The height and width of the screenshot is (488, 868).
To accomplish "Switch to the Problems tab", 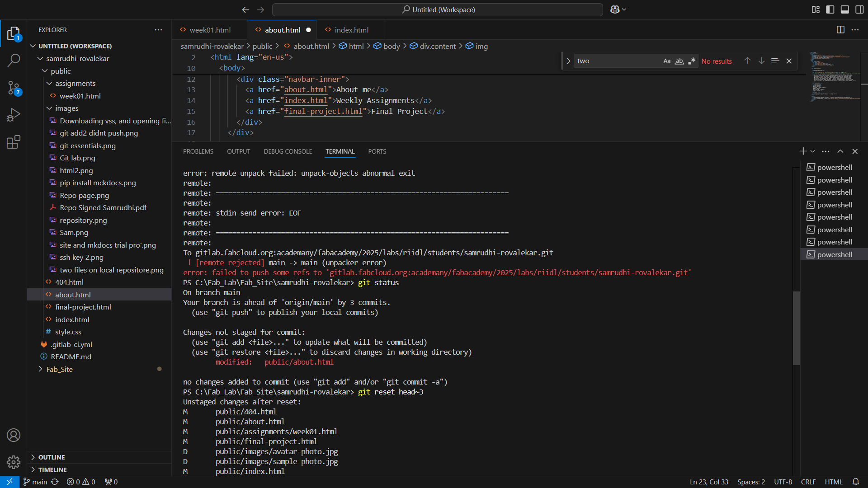I will [x=198, y=151].
